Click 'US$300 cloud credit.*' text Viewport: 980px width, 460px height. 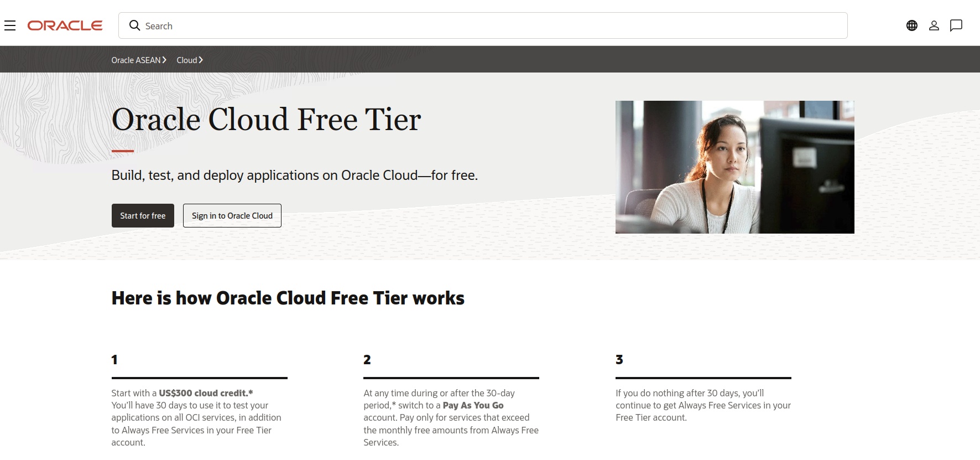tap(206, 393)
